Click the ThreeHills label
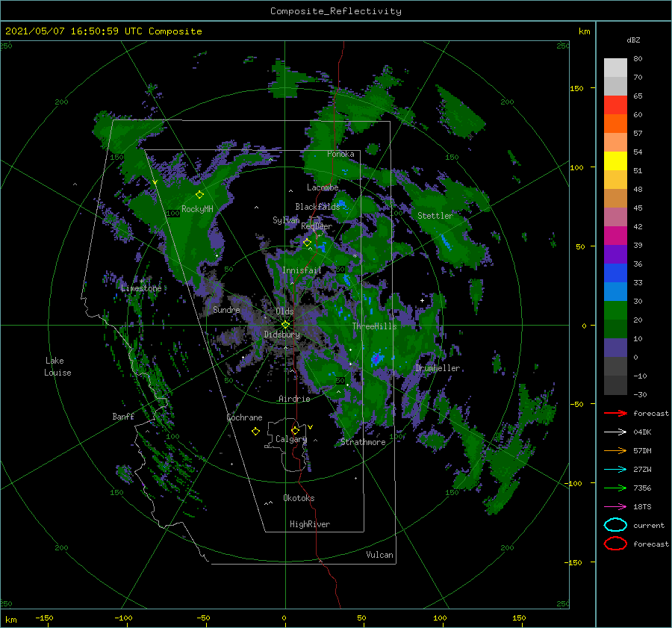672x628 pixels. coord(375,326)
